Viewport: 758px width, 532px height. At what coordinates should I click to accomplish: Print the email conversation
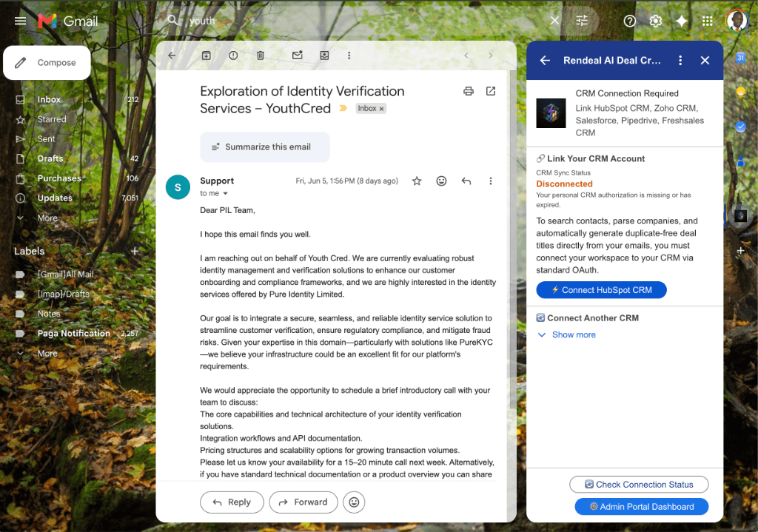469,91
